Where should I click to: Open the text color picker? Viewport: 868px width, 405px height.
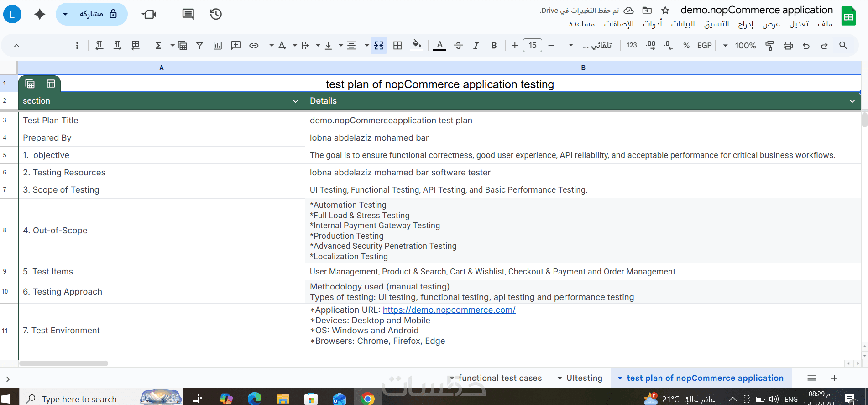(439, 46)
